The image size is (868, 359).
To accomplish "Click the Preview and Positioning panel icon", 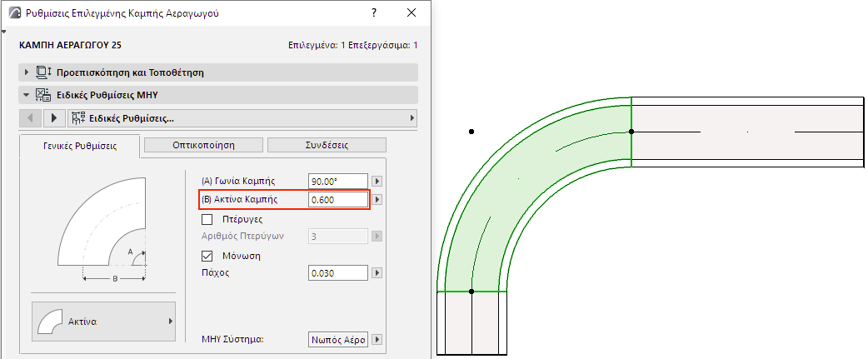I will click(x=43, y=72).
